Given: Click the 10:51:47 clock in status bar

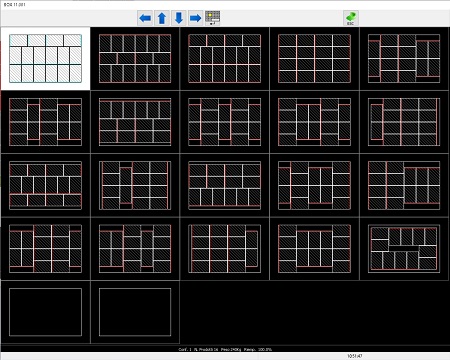Looking at the screenshot, I should pyautogui.click(x=354, y=356).
